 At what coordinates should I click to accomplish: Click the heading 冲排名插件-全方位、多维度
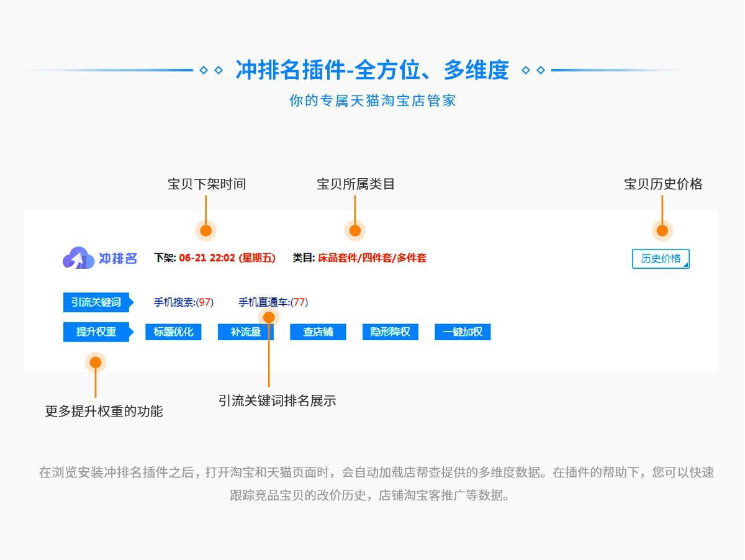click(x=372, y=70)
